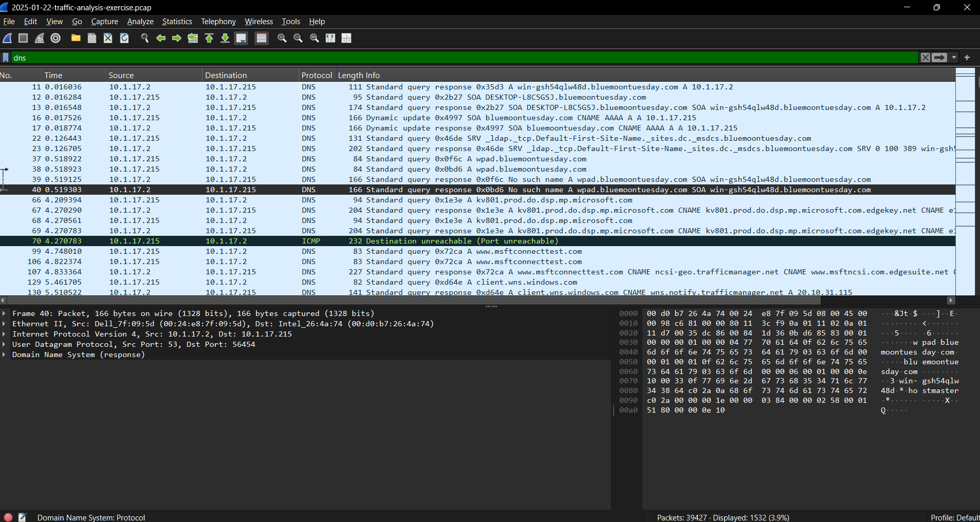980x522 pixels.
Task: Close the capture file with the X document icon
Action: (x=108, y=38)
